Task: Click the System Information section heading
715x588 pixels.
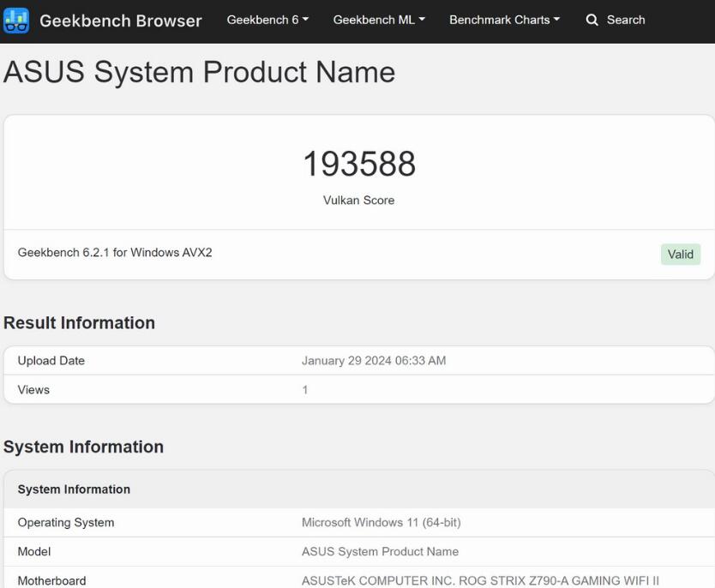Action: [83, 447]
